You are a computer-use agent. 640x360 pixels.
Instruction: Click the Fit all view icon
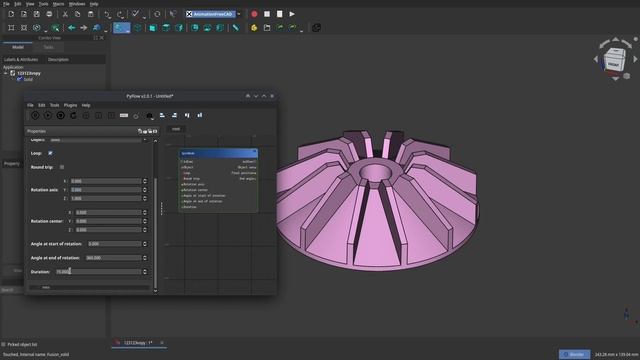tap(11, 28)
